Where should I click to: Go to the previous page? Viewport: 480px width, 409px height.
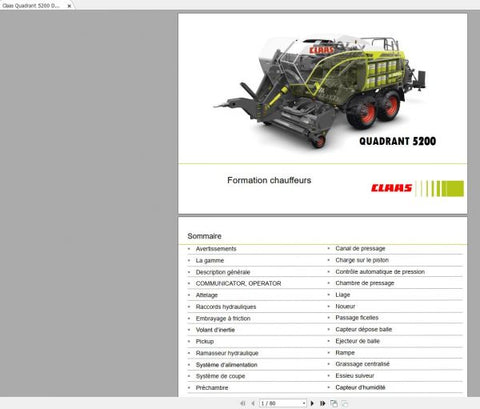coord(253,403)
